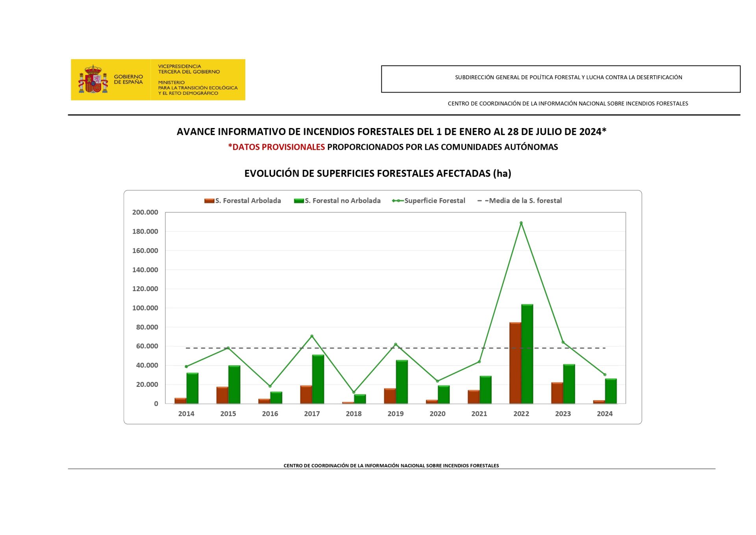Click the 2022 line peak data point
Image resolution: width=756 pixels, height=535 pixels.
coord(521,223)
